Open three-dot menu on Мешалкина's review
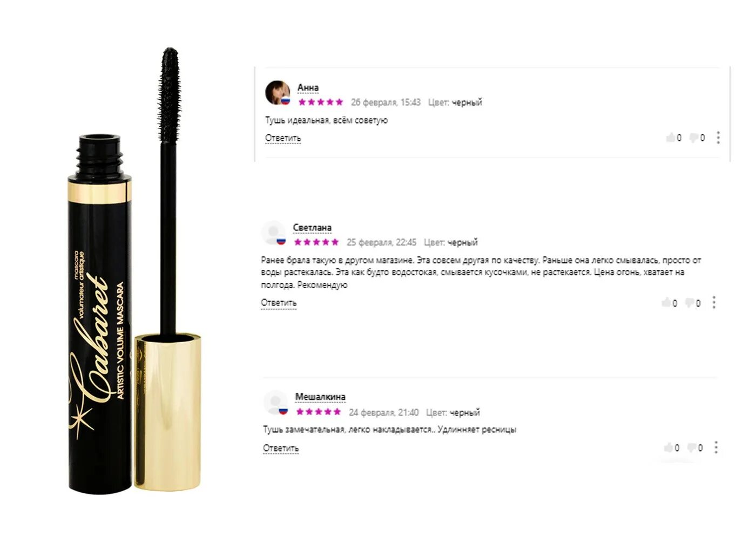Screen dimensions: 756x544 (716, 447)
